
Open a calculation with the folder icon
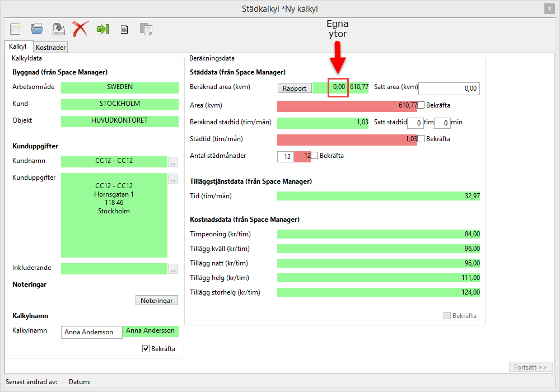tap(37, 29)
